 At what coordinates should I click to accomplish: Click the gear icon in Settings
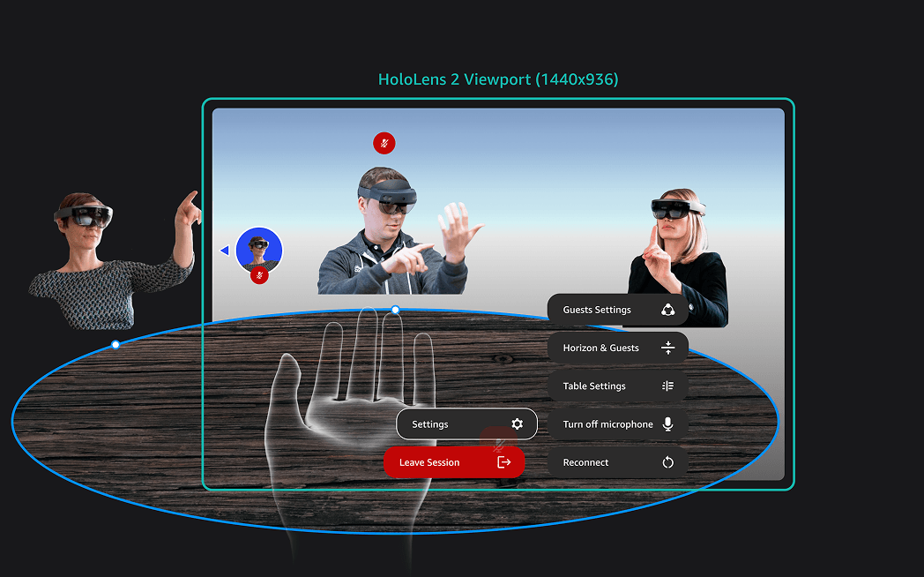(x=517, y=424)
